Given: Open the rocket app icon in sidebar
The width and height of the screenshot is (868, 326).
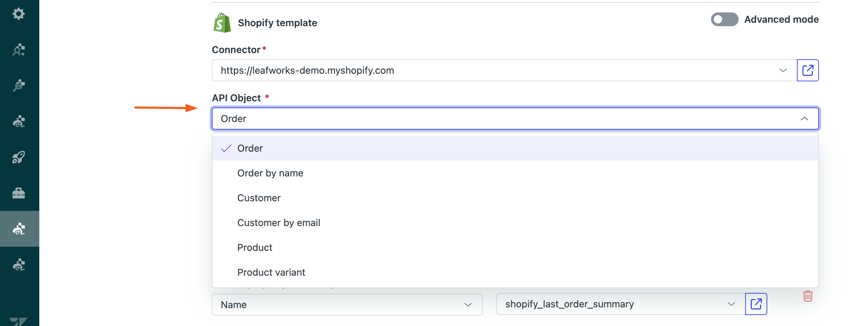Looking at the screenshot, I should tap(19, 157).
